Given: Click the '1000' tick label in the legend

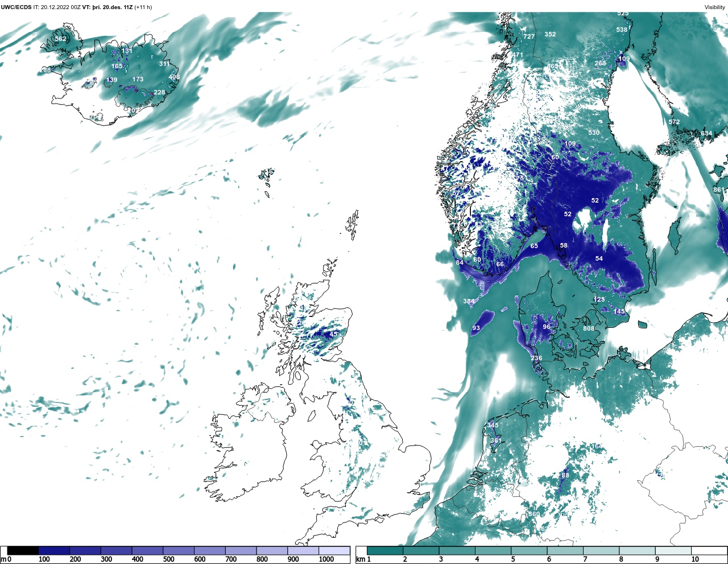Looking at the screenshot, I should (x=326, y=559).
